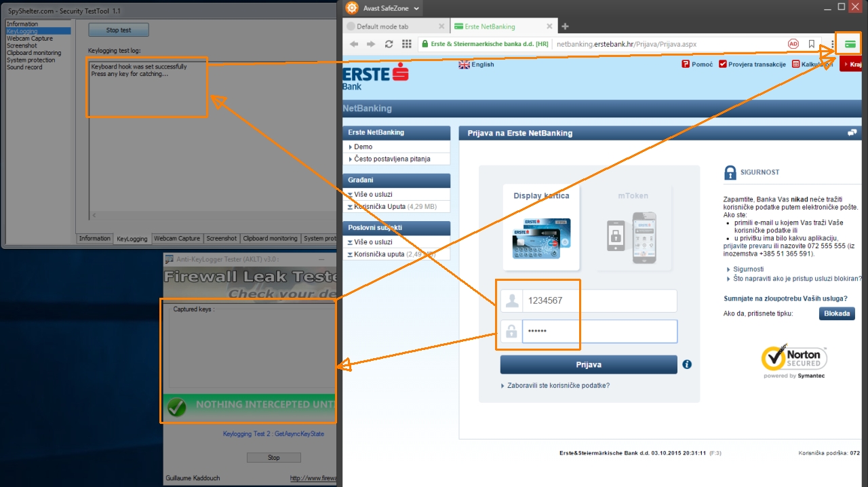
Task: Open the Avast SafeZone menu dropdown
Action: point(383,8)
